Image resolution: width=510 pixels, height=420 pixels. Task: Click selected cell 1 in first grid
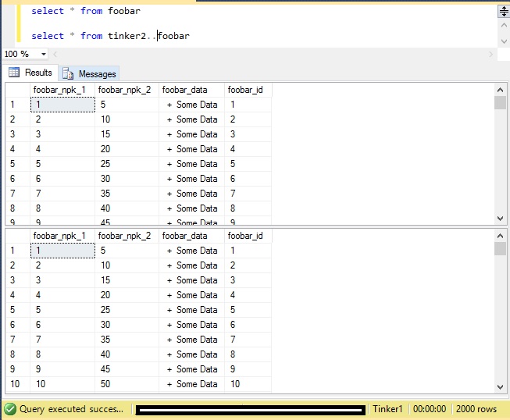pos(62,105)
